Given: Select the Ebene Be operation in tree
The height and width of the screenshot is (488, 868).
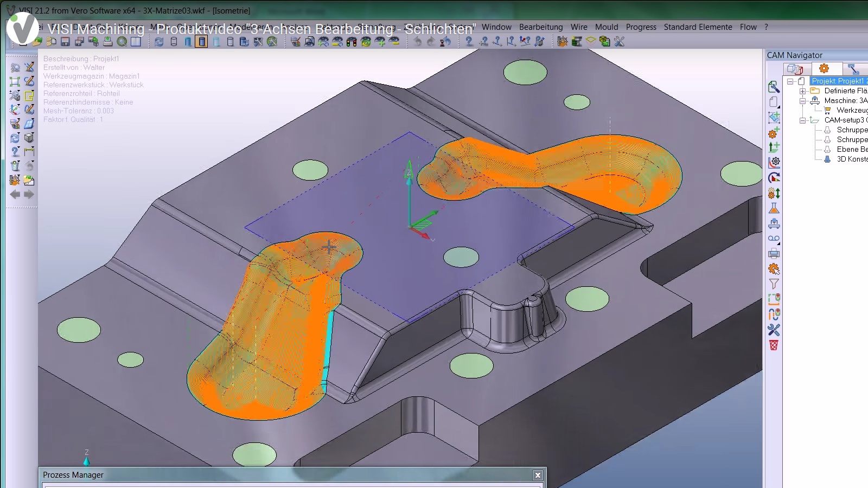Looking at the screenshot, I should click(x=852, y=150).
